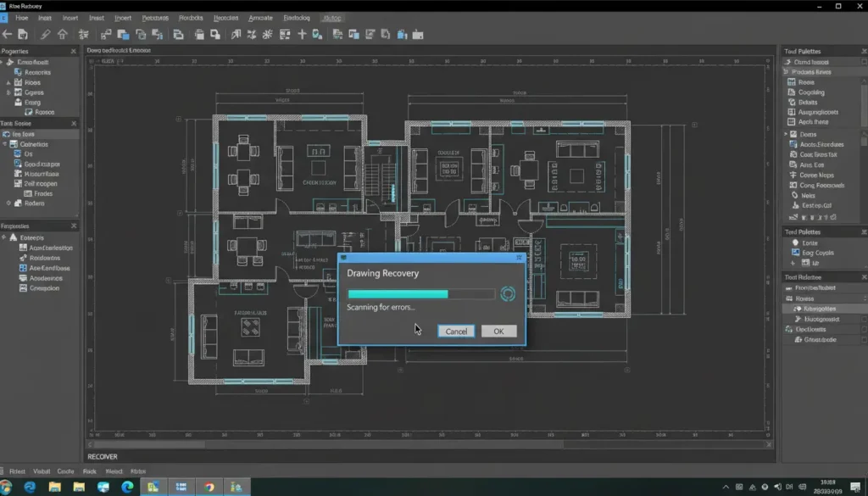Click the house-shaped up arrow toolbar icon
Viewport: 868px width, 496px height.
tap(64, 35)
